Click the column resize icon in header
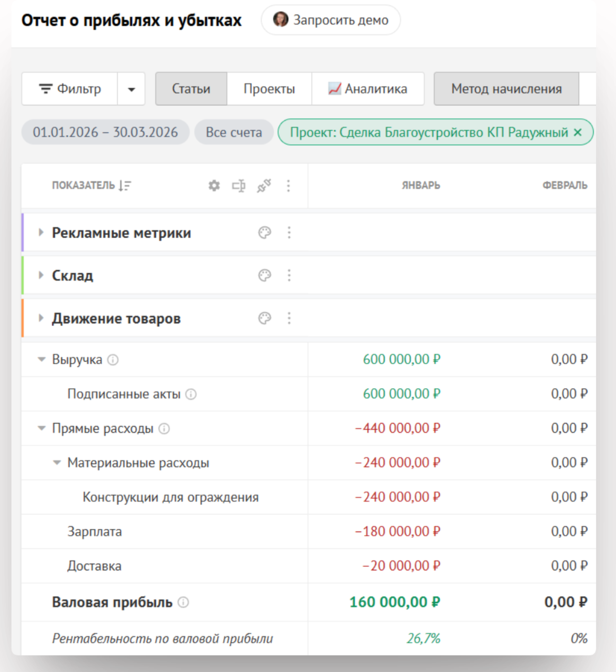Viewport: 616px width, 672px height. 238,186
